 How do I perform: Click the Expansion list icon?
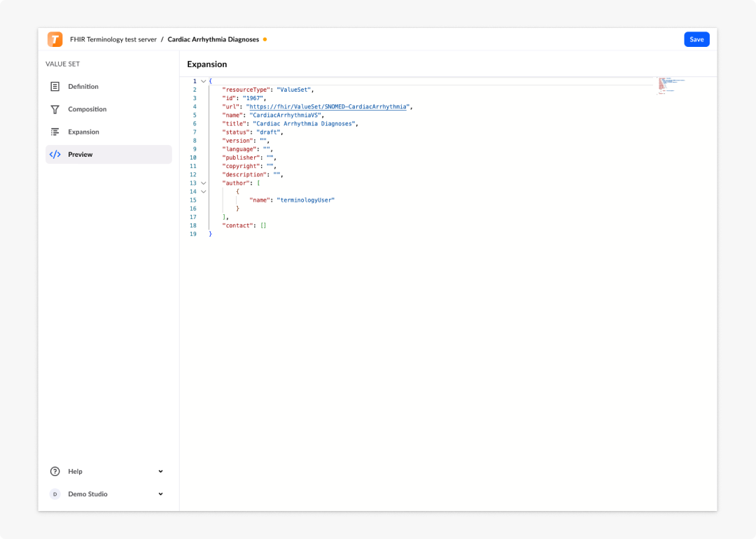coord(55,132)
